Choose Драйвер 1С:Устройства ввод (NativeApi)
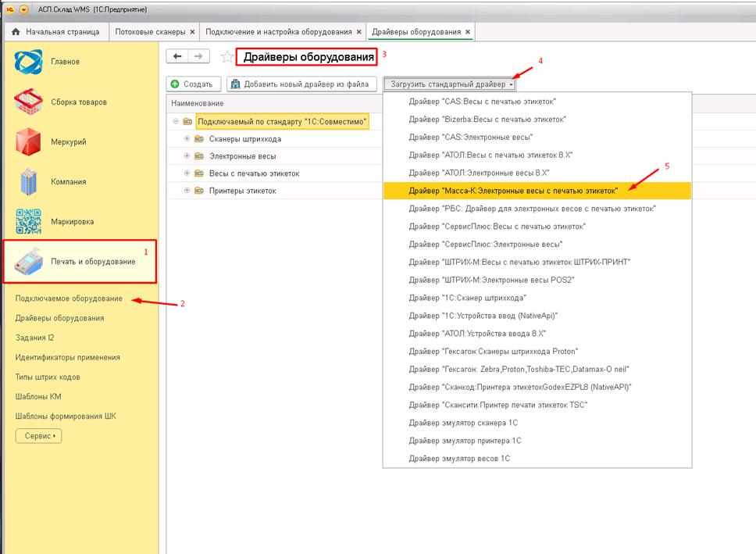The width and height of the screenshot is (756, 554). (537, 316)
